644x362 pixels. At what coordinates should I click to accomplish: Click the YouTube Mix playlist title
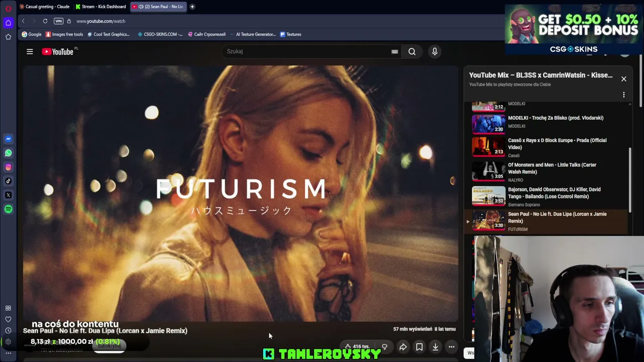541,75
